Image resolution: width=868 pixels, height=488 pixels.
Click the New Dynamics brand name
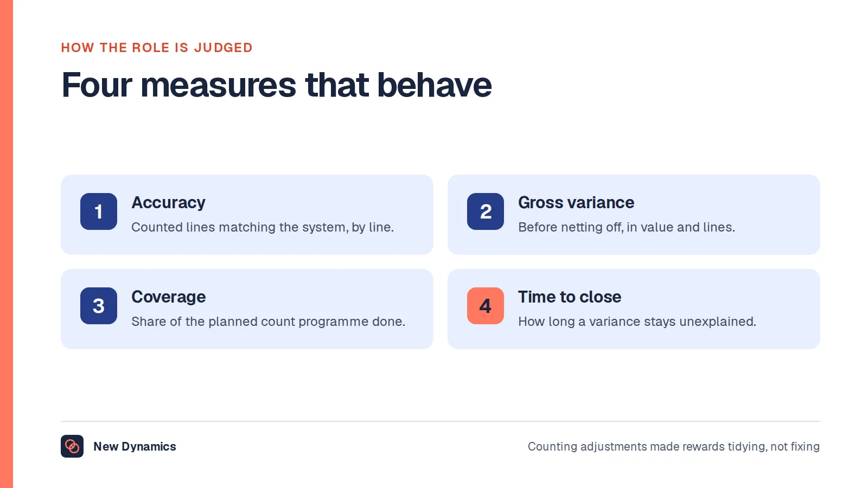(x=135, y=447)
